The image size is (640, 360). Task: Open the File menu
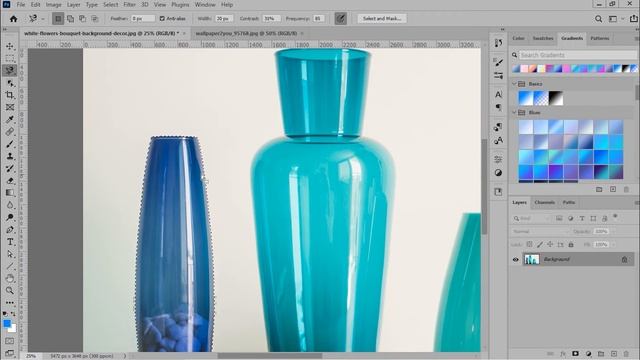click(x=20, y=4)
